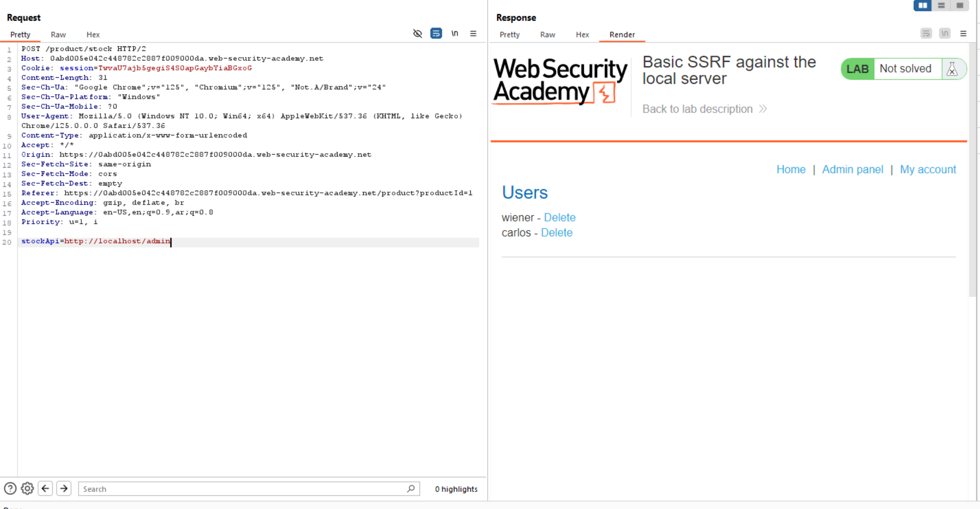Switch response view to Pretty tab
Viewport: 980px width, 509px height.
click(x=509, y=35)
